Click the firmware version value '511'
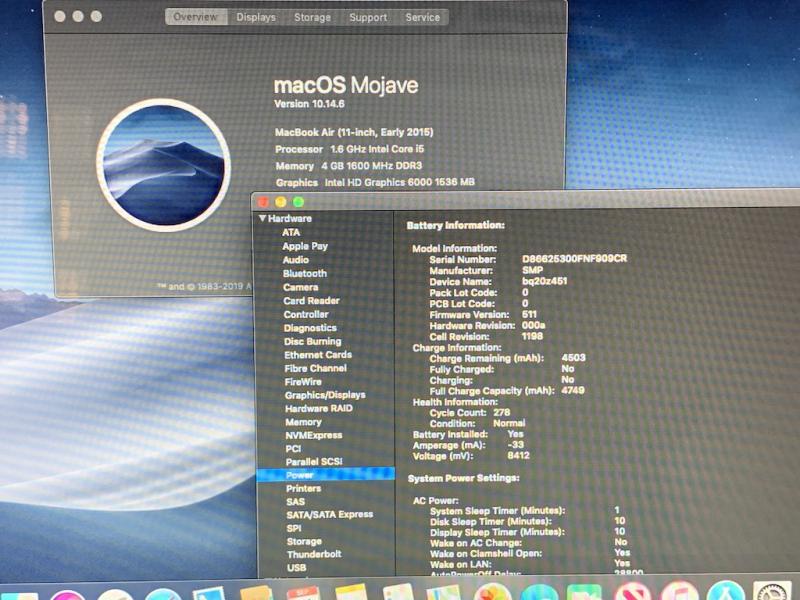Viewport: 800px width, 600px height. pos(529,314)
